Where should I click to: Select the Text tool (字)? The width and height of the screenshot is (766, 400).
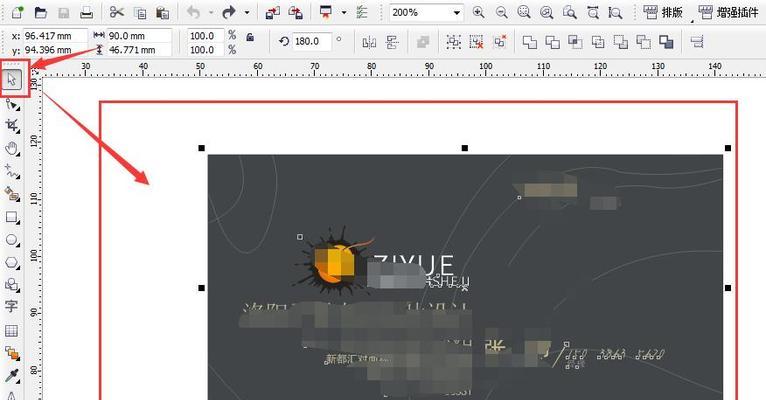pos(11,307)
